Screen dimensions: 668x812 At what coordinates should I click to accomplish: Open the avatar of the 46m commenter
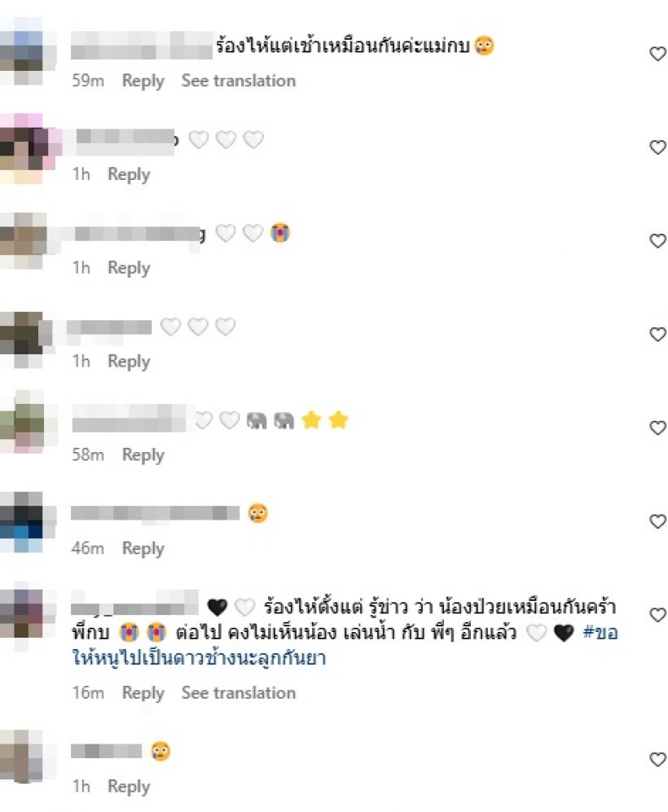pos(28,522)
